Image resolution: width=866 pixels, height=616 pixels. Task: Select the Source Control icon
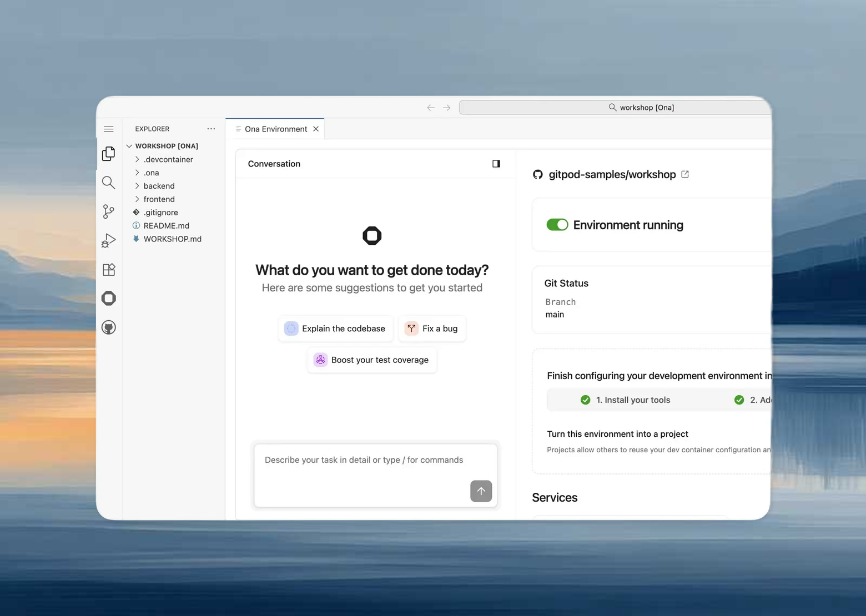(108, 211)
